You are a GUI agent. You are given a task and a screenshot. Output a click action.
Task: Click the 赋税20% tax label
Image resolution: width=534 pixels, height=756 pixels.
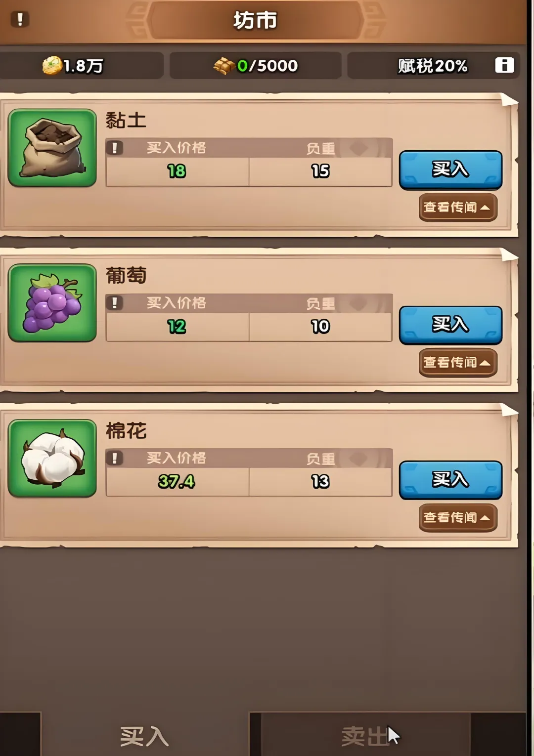(433, 66)
